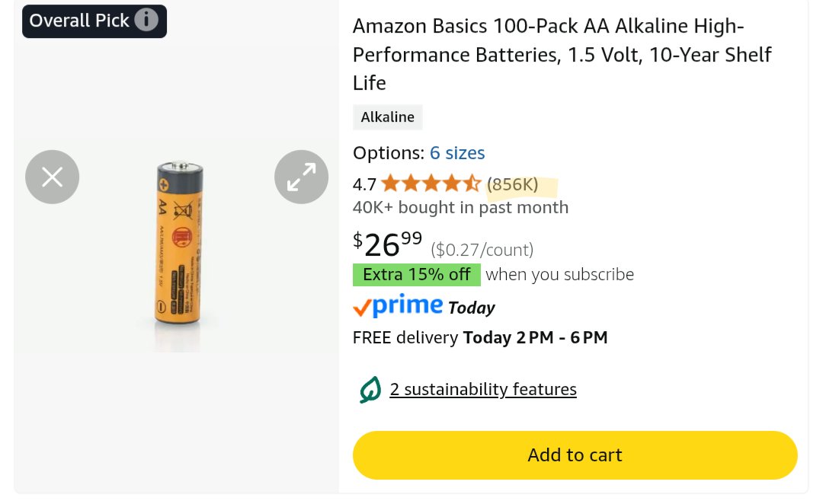Click the $0.27/count unit price
Image resolution: width=823 pixels, height=504 pixels.
[482, 250]
